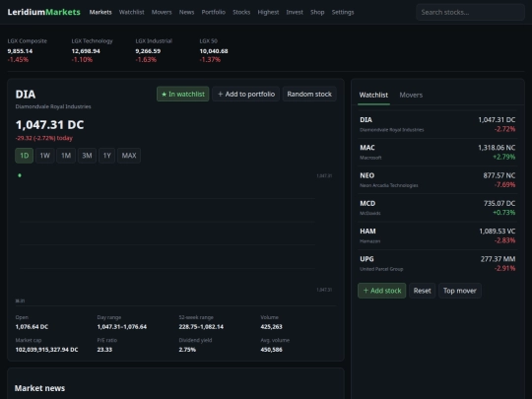Open NEO Neon Arcadia Technologies row
532x399 pixels.
437,180
